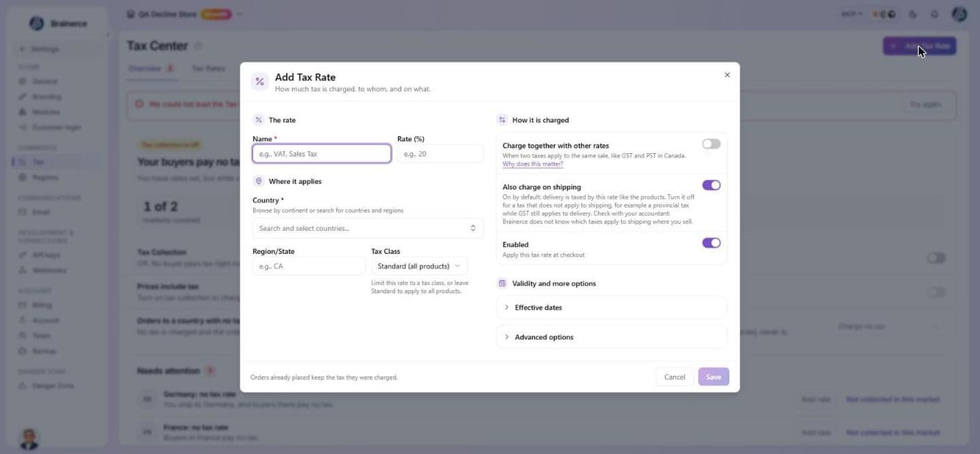The image size is (980, 454).
Task: Click the Cancel button
Action: tap(674, 377)
